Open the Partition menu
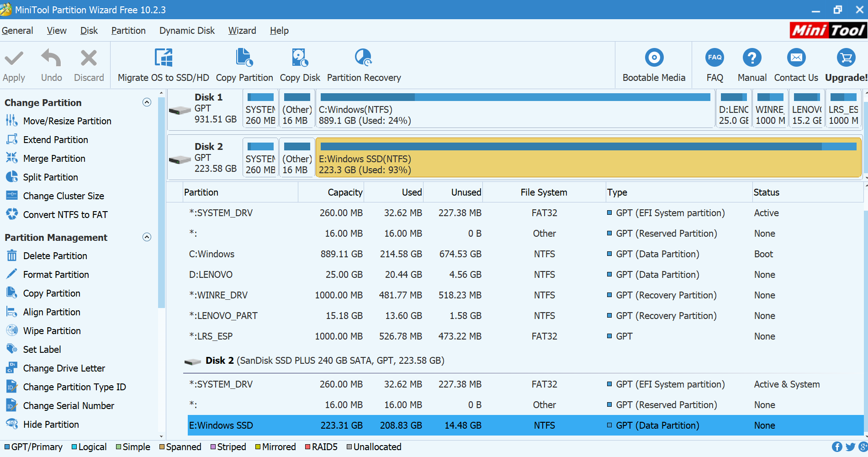This screenshot has width=868, height=457. click(x=128, y=31)
